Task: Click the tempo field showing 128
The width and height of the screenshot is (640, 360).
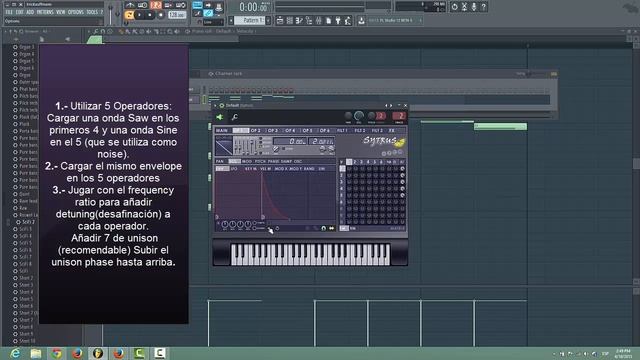Action: [x=177, y=15]
